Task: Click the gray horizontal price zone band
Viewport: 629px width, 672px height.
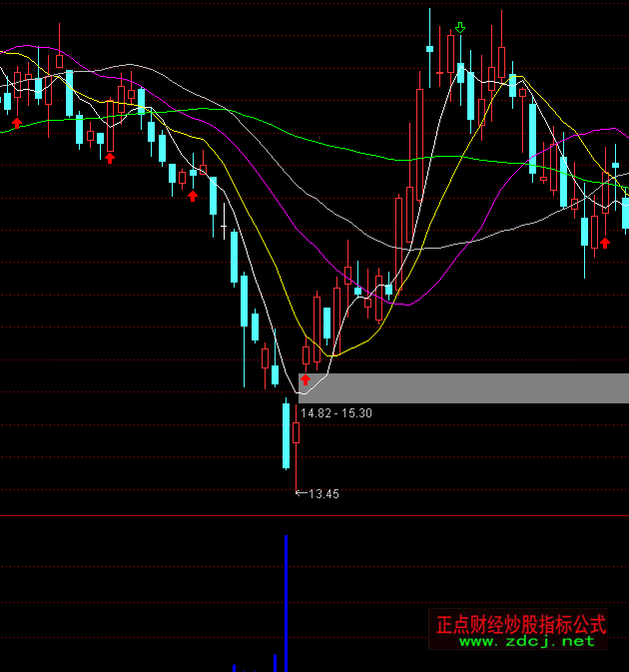Action: pos(469,388)
